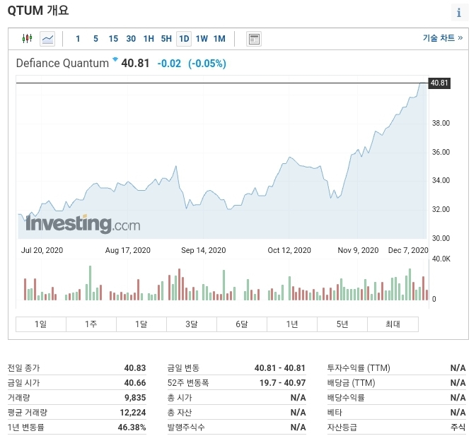The width and height of the screenshot is (476, 448).
Task: Click the 52주 변동폭 range 19.7 - 40.97
Action: 283,383
